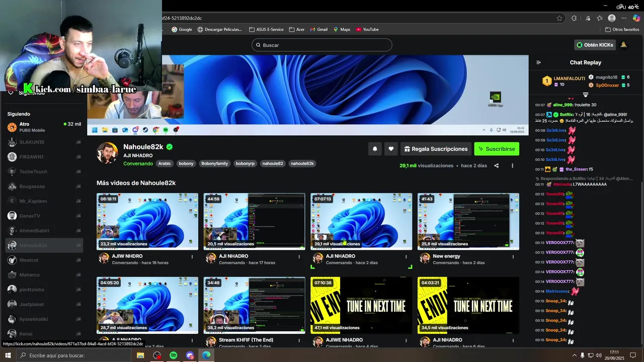This screenshot has height=362, width=644.
Task: Open Nahoule82k channel avatar
Action: (x=107, y=153)
